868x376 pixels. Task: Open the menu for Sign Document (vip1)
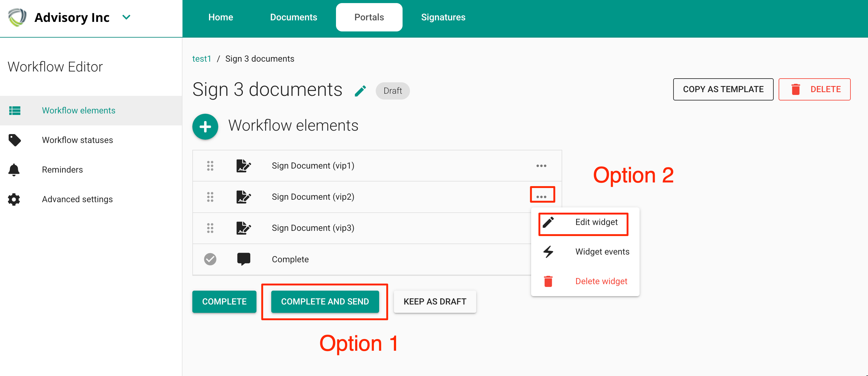coord(542,166)
